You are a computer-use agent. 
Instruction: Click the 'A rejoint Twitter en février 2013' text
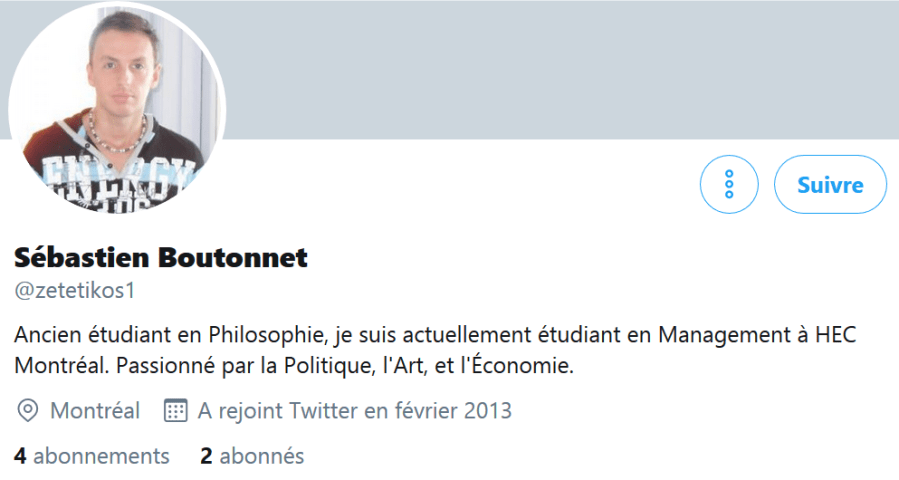click(354, 410)
